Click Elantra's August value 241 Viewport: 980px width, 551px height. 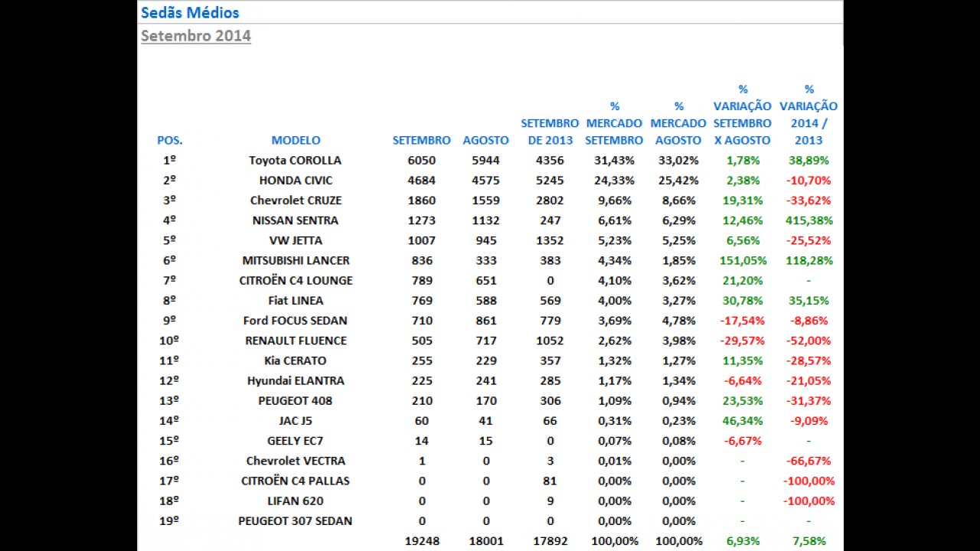pyautogui.click(x=485, y=380)
